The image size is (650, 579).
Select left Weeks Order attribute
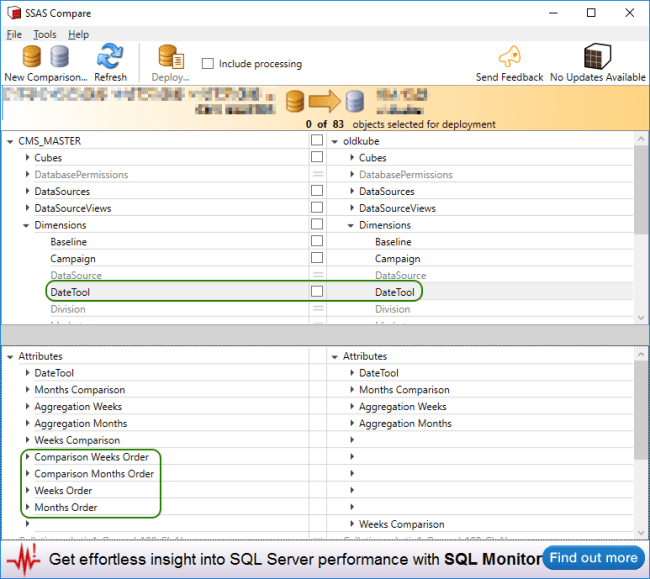point(63,491)
